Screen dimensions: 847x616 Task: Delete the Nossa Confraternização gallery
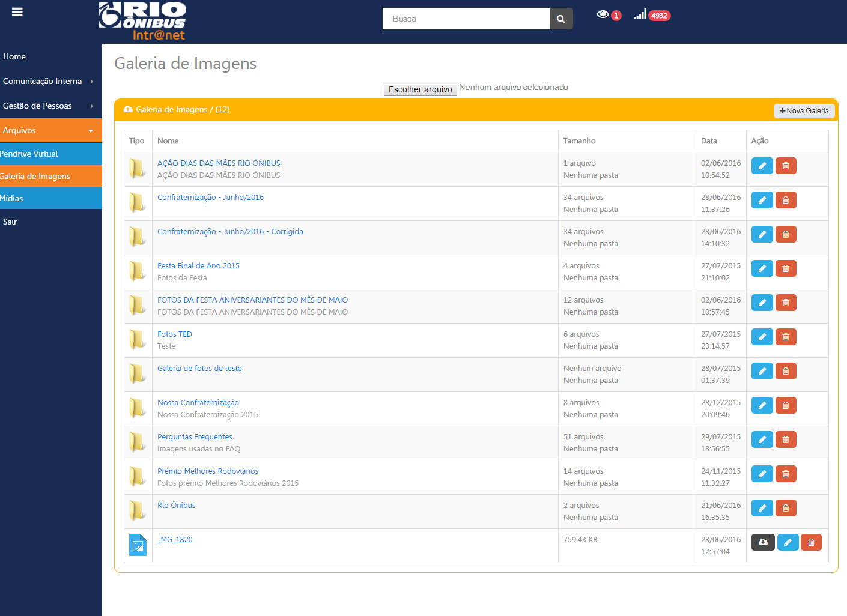click(x=786, y=405)
